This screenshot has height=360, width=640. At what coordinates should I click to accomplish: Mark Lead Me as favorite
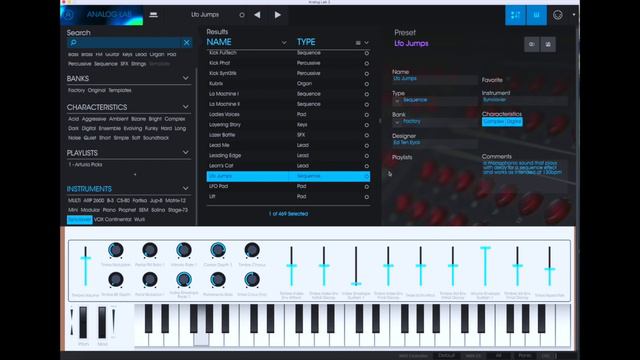[367, 146]
